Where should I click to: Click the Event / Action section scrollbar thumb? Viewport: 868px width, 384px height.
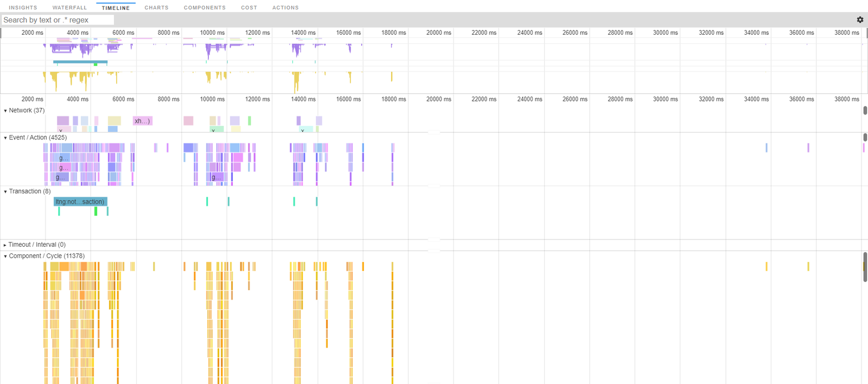865,138
